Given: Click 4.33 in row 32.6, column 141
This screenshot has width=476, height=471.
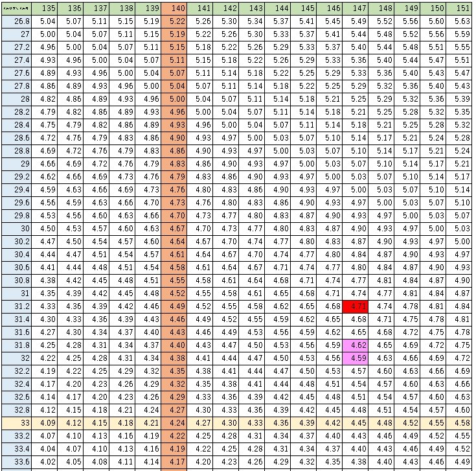Looking at the screenshot, I should coord(199,397).
